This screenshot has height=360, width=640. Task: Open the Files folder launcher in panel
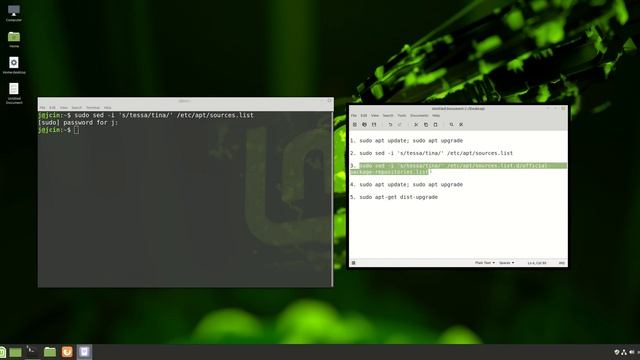click(x=50, y=352)
